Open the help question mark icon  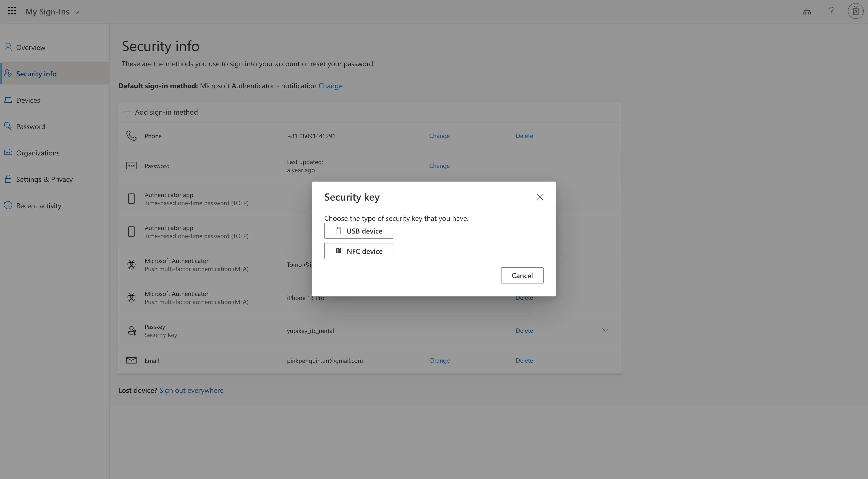pyautogui.click(x=831, y=11)
